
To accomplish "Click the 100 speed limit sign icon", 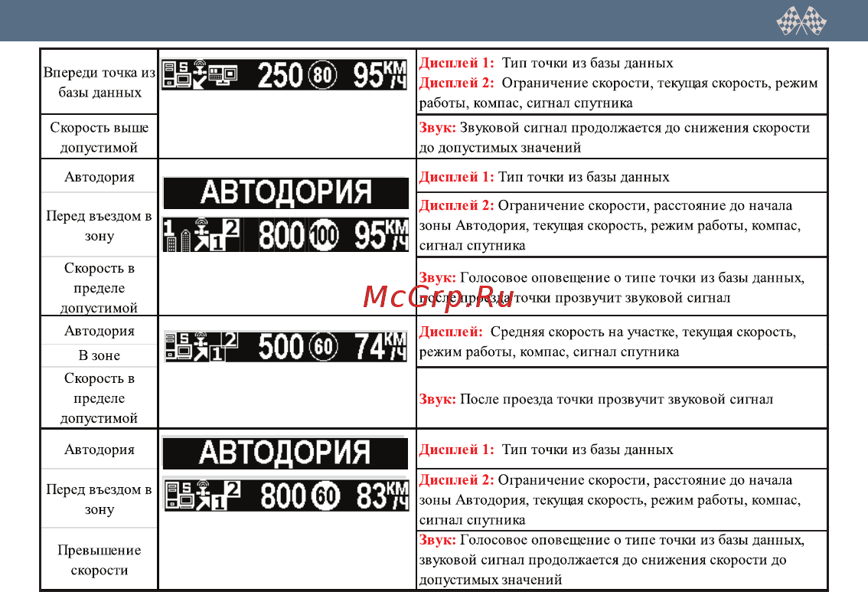I will 324,235.
